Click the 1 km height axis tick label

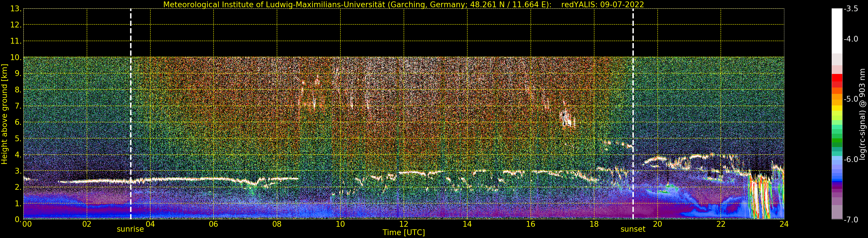(x=18, y=203)
